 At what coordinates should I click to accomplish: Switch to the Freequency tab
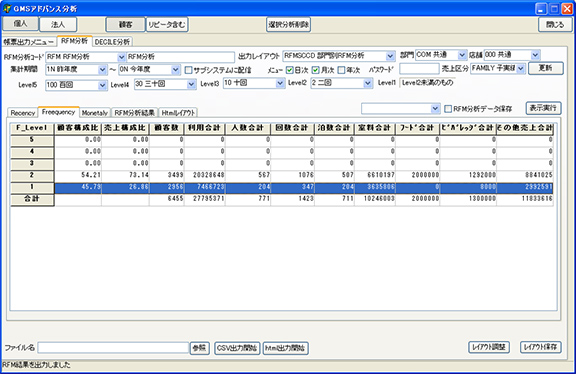[x=58, y=112]
